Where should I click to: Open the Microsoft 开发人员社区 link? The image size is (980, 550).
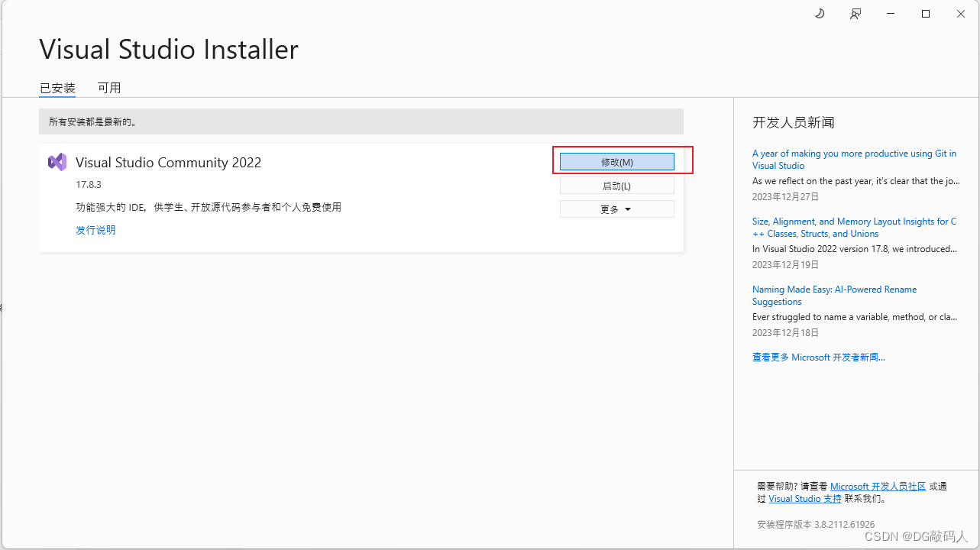point(878,487)
